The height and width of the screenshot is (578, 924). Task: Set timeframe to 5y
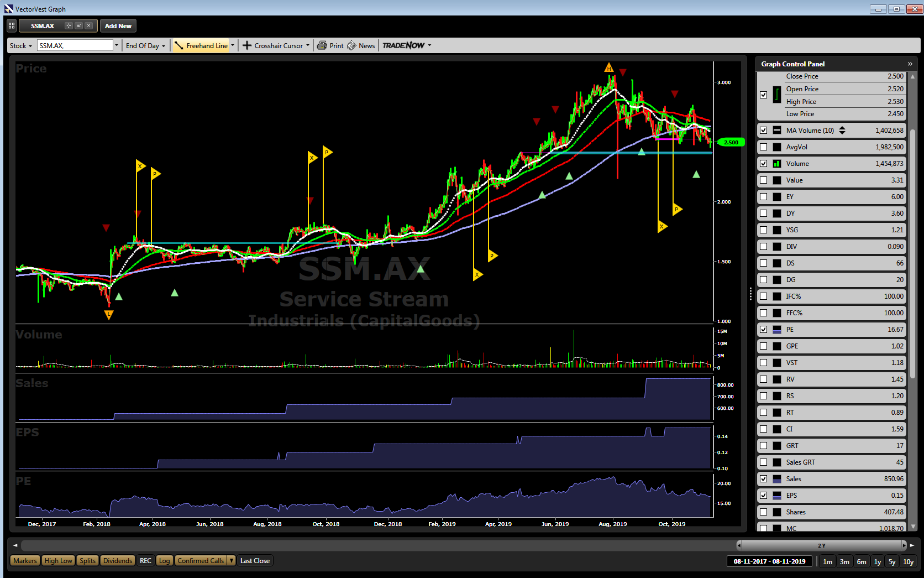pos(892,561)
